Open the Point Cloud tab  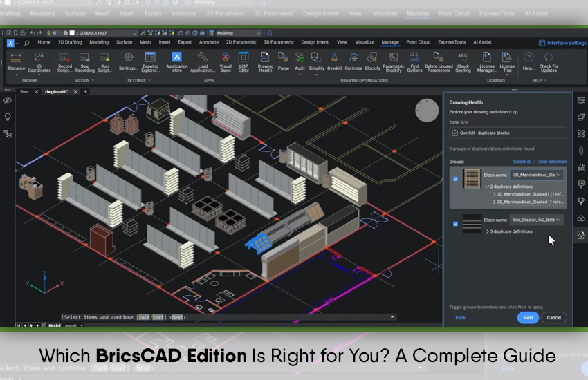pos(418,42)
